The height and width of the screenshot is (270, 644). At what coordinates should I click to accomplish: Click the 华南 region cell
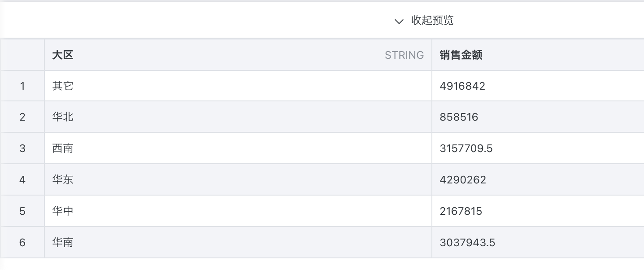click(63, 243)
